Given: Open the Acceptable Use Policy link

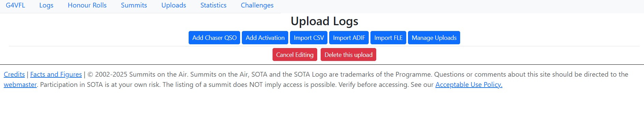Looking at the screenshot, I should pyautogui.click(x=469, y=84).
